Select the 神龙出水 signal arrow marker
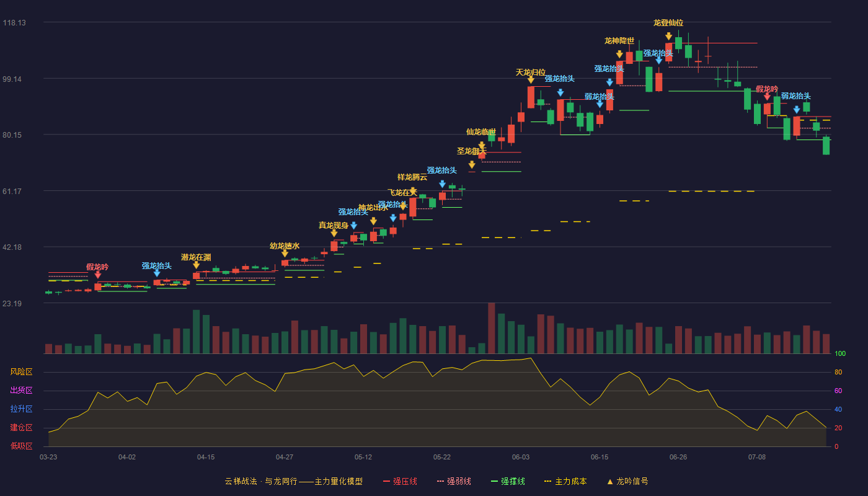The image size is (868, 496). pyautogui.click(x=373, y=221)
